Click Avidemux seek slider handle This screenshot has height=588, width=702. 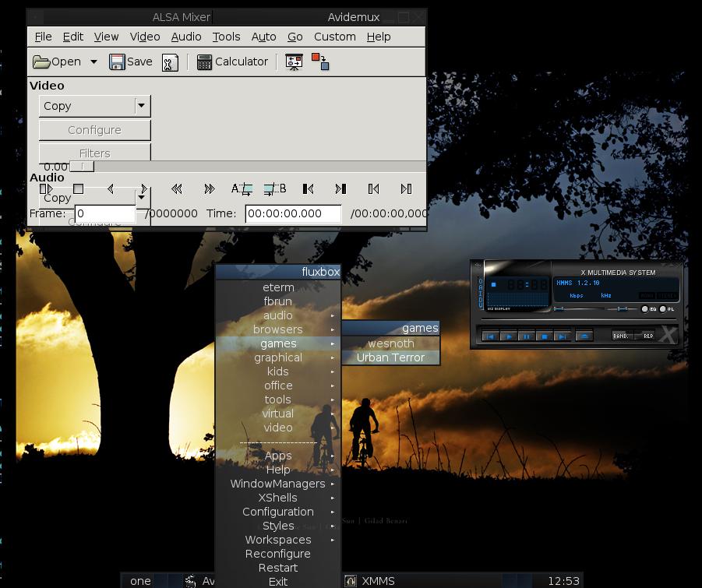pyautogui.click(x=82, y=167)
